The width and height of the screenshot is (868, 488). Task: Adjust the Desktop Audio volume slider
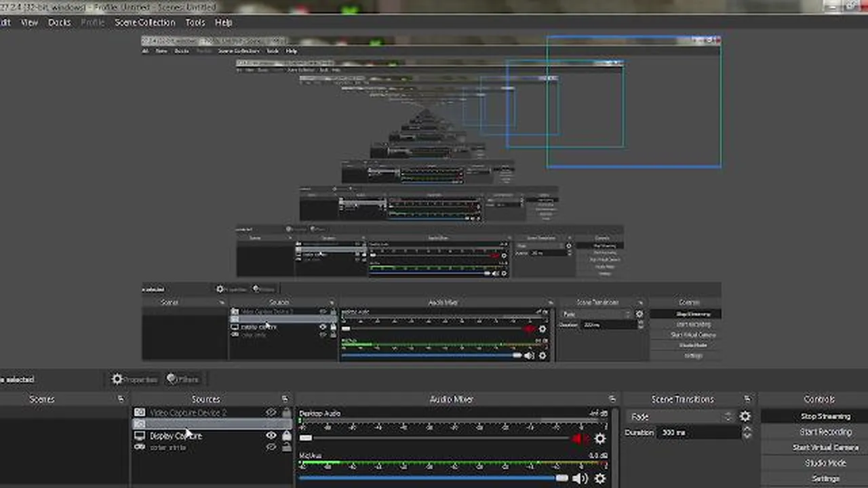click(x=434, y=439)
